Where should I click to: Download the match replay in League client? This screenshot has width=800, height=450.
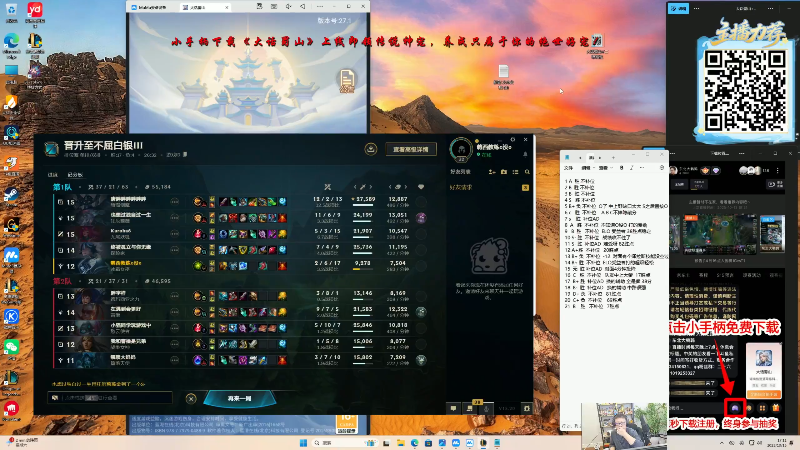tap(371, 149)
